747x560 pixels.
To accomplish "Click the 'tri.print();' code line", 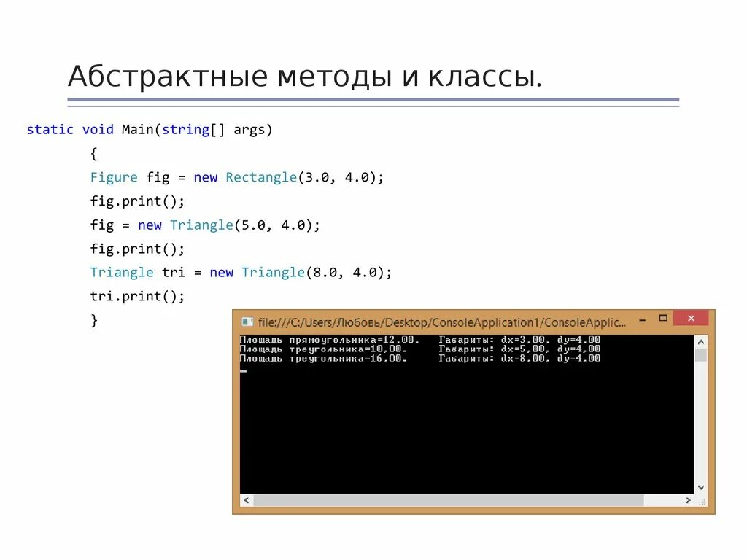I will pos(137,296).
